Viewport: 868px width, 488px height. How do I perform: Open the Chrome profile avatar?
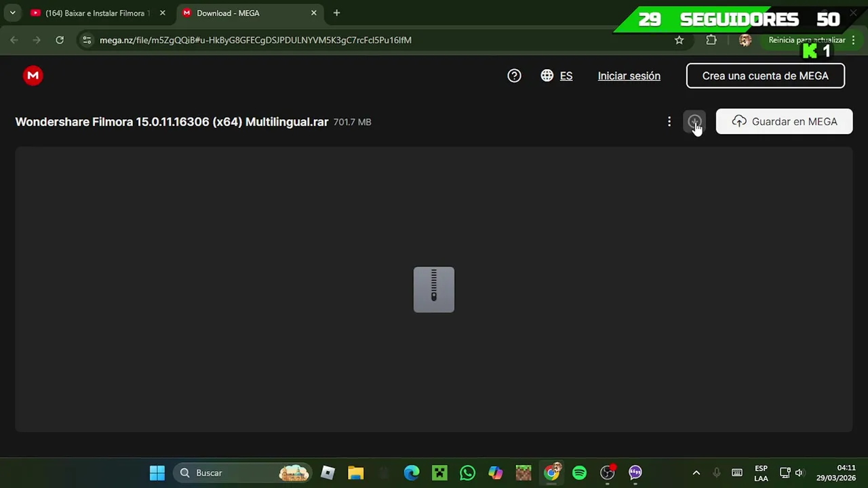click(745, 40)
